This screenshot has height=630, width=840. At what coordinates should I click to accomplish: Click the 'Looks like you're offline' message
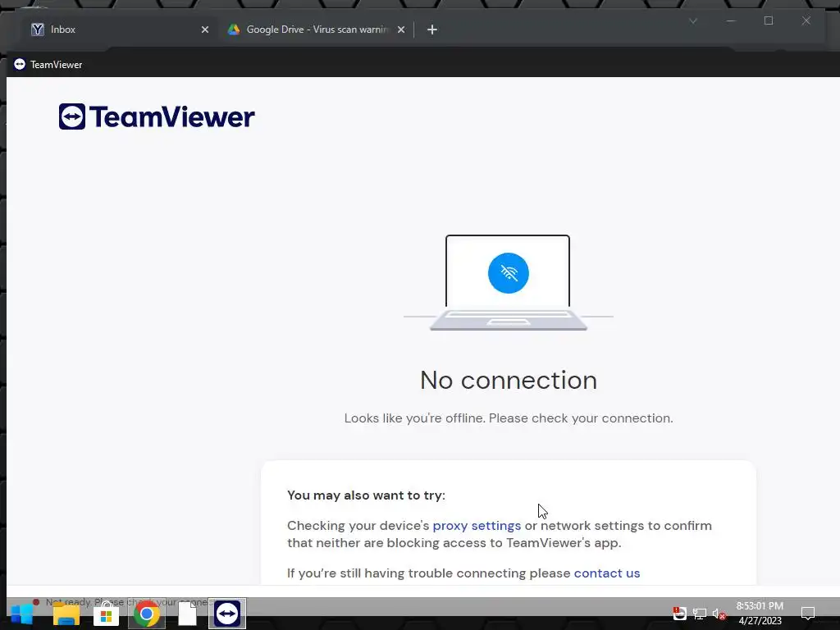pos(509,418)
